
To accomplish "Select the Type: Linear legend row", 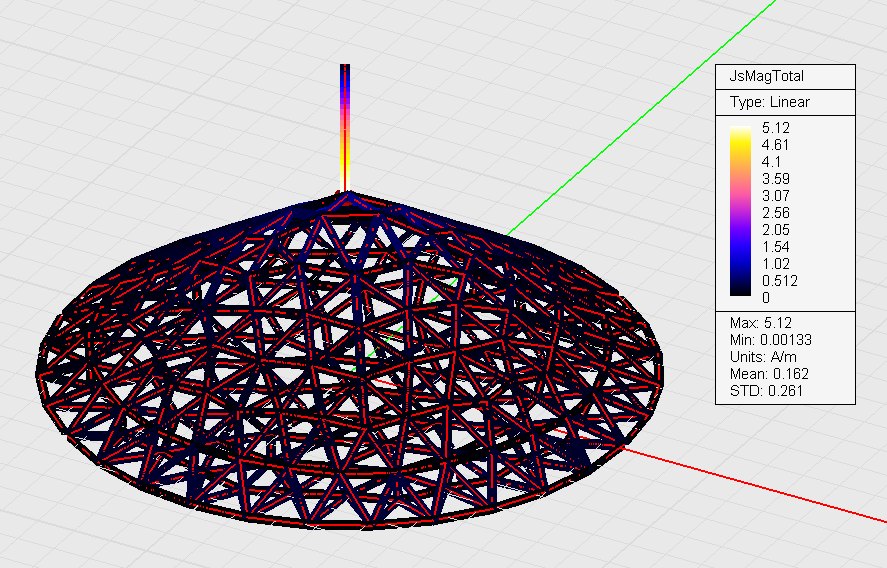I will [770, 102].
